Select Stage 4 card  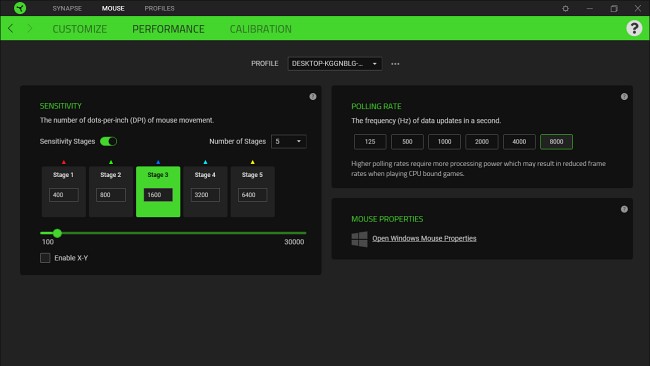tap(205, 191)
